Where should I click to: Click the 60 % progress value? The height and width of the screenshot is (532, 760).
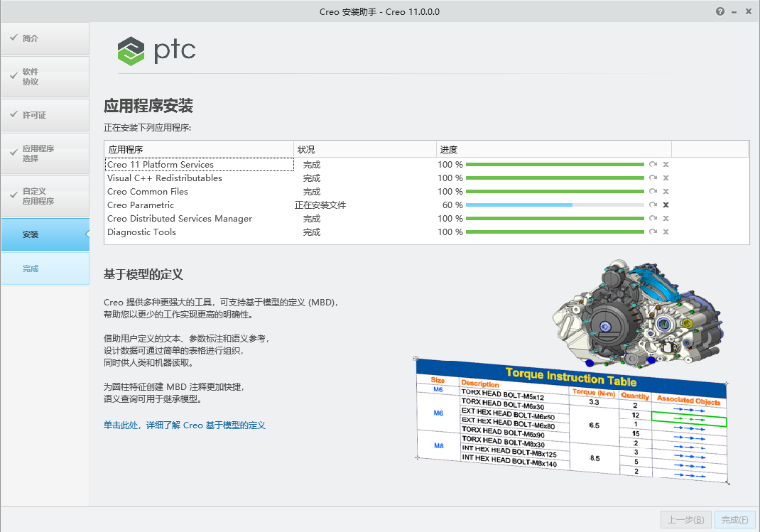coord(452,205)
